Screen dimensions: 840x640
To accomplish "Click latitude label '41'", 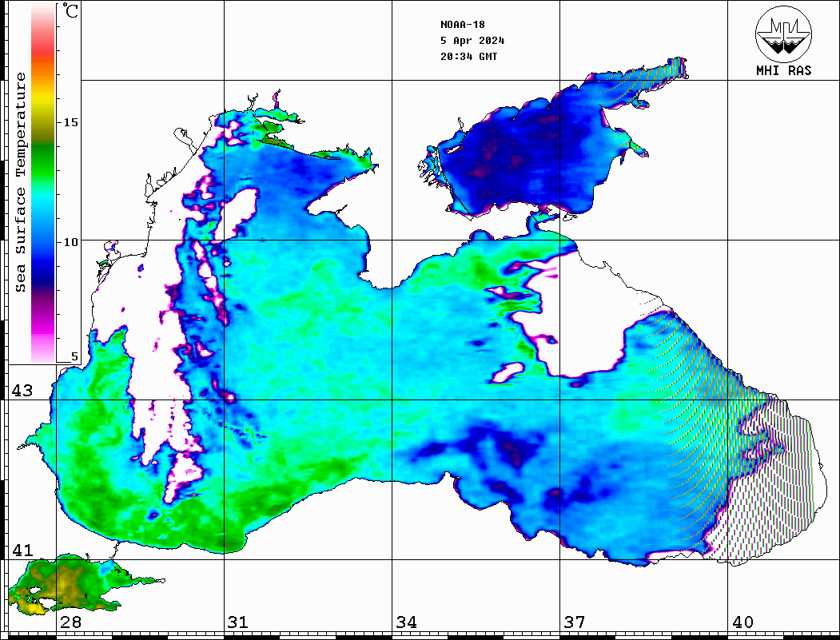I will pos(22,550).
